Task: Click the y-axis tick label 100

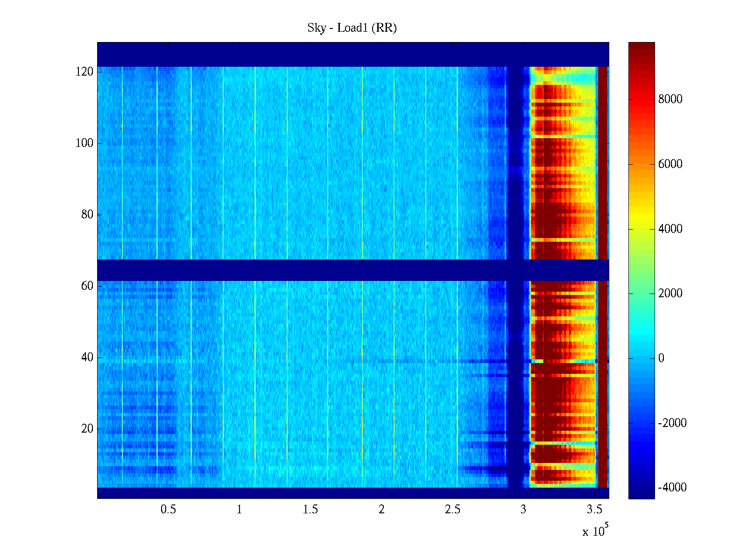Action: click(85, 143)
